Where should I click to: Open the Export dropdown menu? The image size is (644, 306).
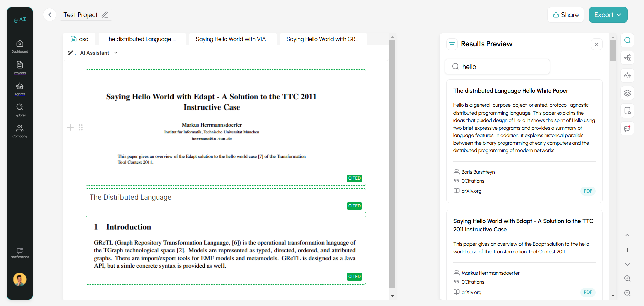pos(608,15)
